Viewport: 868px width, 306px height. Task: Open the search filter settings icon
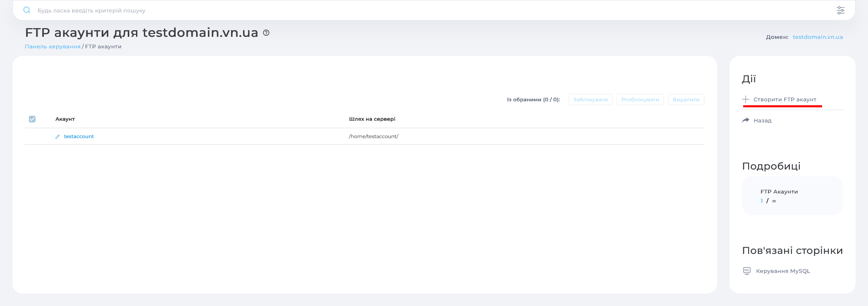[x=840, y=10]
